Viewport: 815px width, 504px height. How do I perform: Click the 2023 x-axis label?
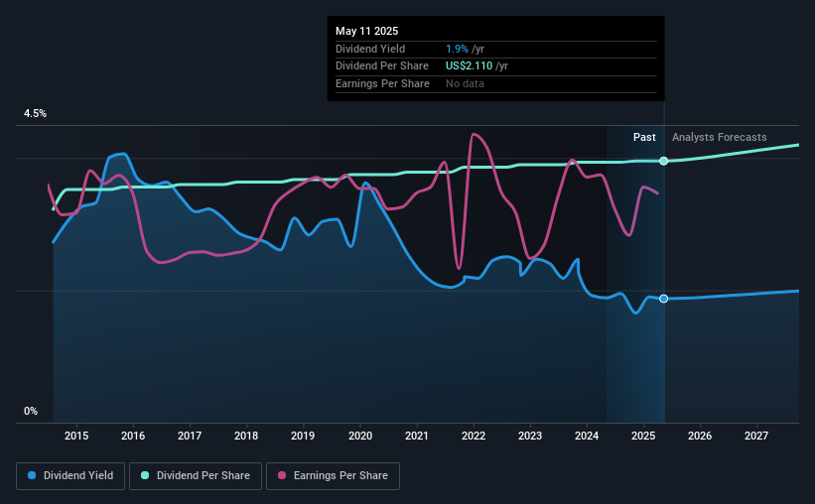point(530,436)
